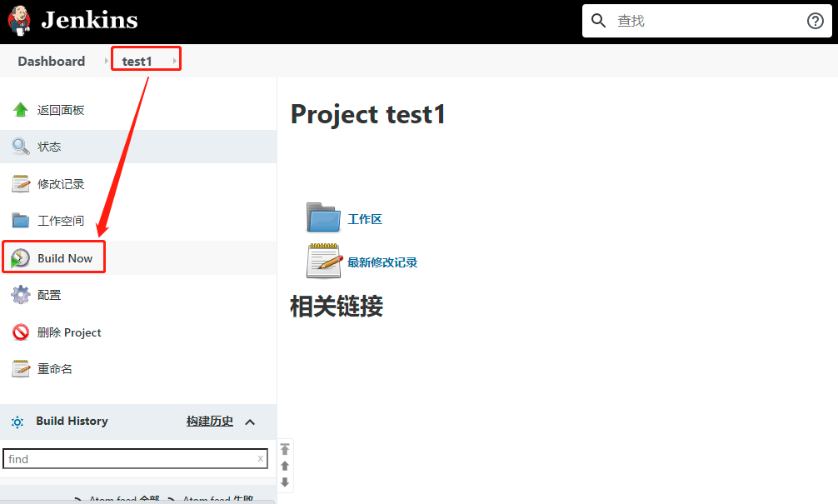Click the magnifier icon in search box
This screenshot has height=504, width=838.
pyautogui.click(x=598, y=21)
